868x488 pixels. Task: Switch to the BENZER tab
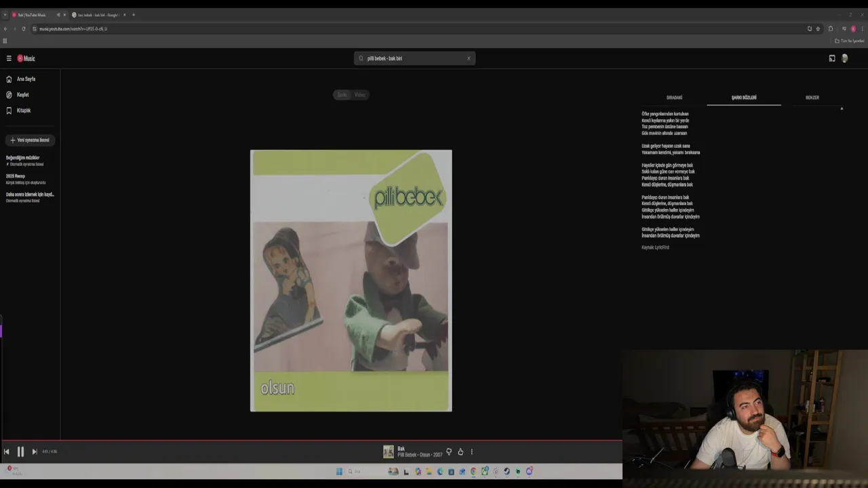812,98
